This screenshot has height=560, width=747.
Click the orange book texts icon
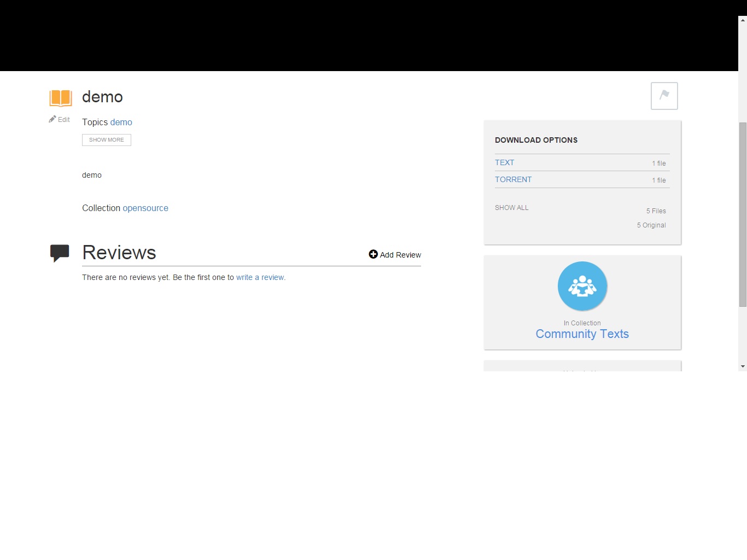coord(61,98)
